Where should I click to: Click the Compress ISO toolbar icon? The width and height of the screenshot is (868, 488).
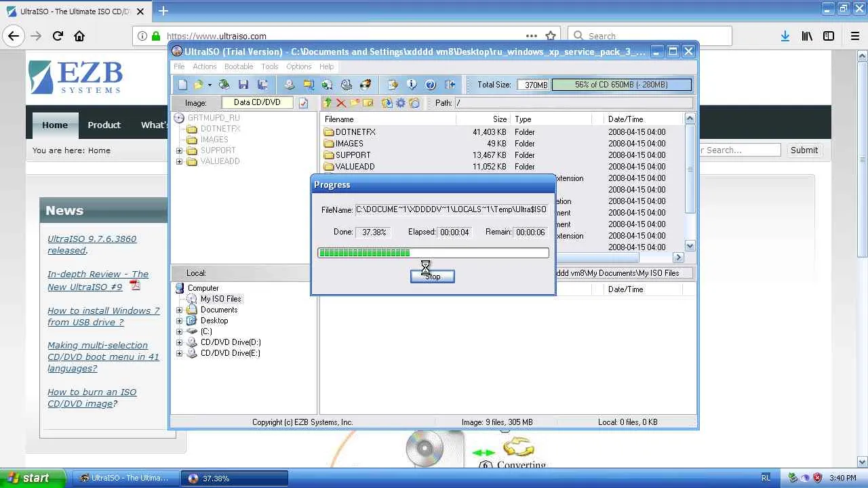pyautogui.click(x=309, y=85)
